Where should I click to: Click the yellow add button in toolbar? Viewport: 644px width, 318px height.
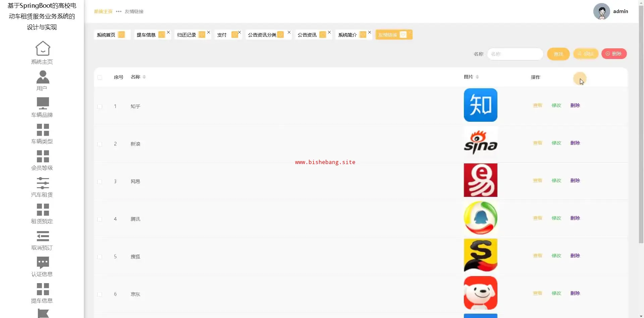point(586,54)
